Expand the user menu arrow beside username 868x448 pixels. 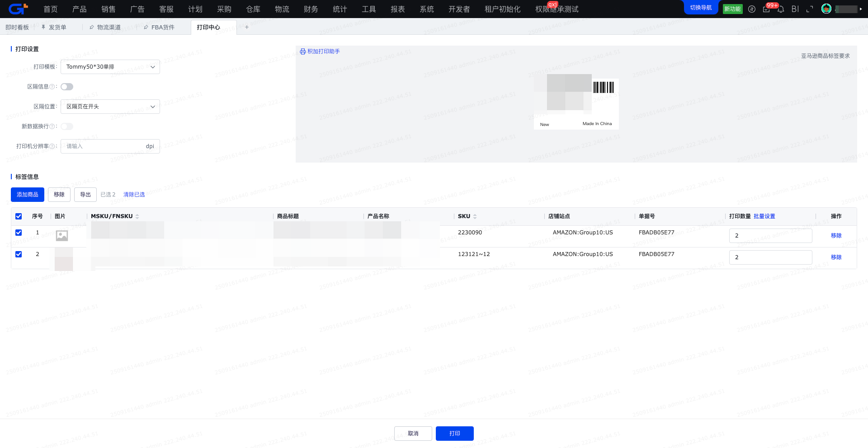pos(861,9)
